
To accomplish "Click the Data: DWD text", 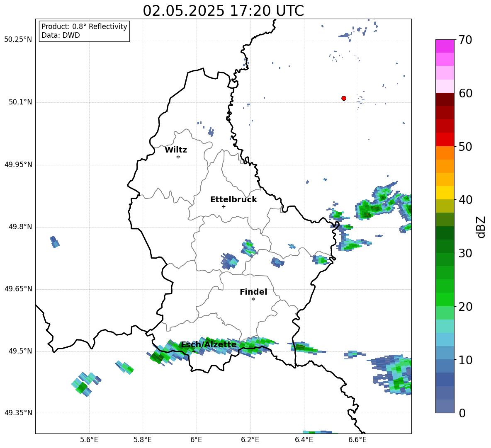I will (x=61, y=35).
